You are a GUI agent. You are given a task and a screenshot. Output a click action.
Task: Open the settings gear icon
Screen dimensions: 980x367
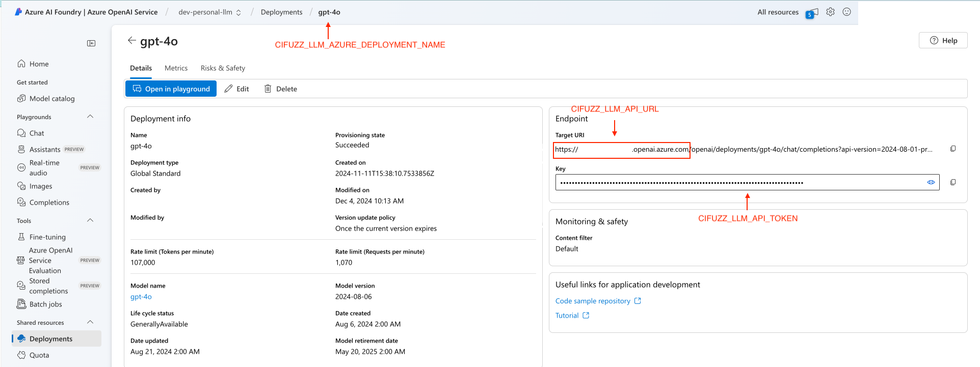coord(831,12)
